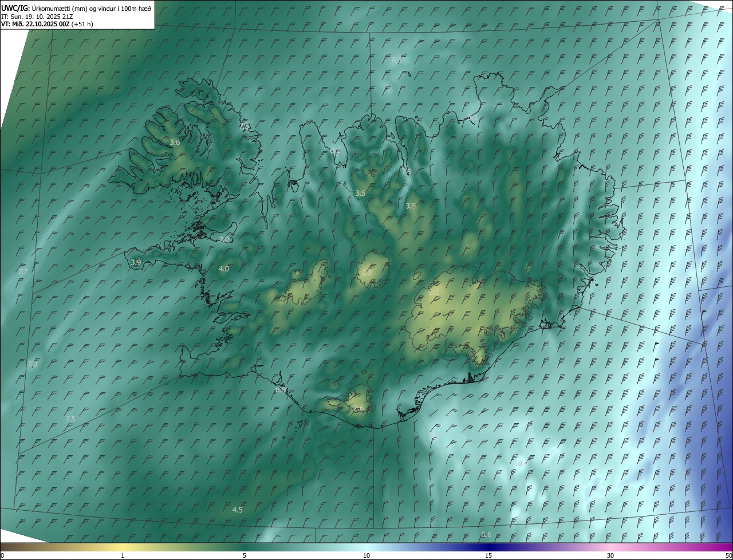Click the "2.1" value on the large southeast glacier

[x=435, y=292]
